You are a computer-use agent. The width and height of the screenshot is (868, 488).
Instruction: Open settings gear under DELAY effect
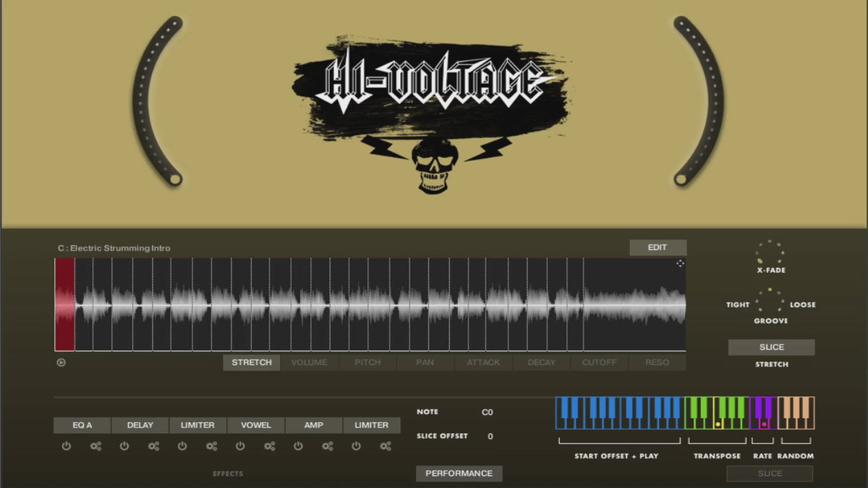point(153,447)
